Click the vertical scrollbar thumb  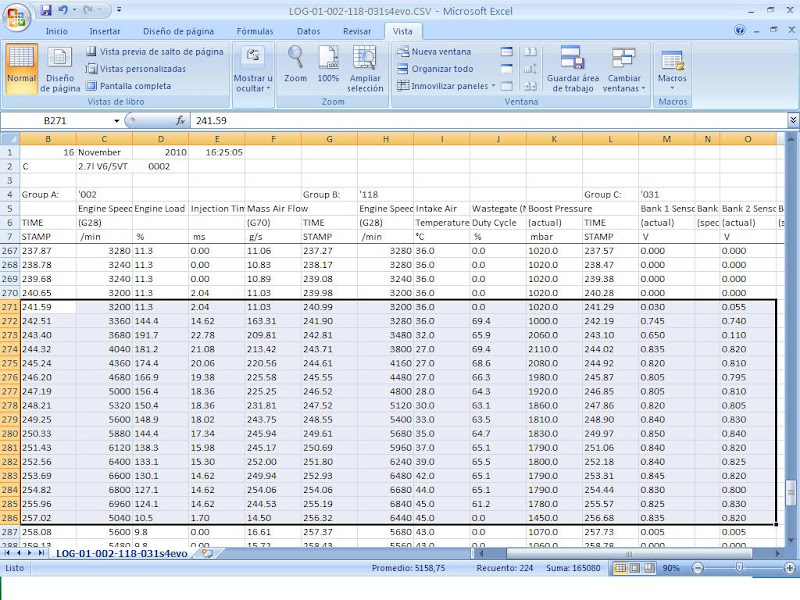pos(791,493)
